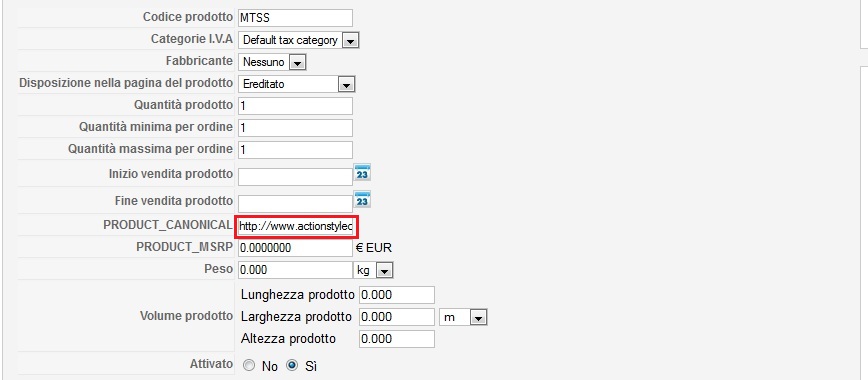Click the Codice prodotto field
868x380 pixels.
[295, 18]
